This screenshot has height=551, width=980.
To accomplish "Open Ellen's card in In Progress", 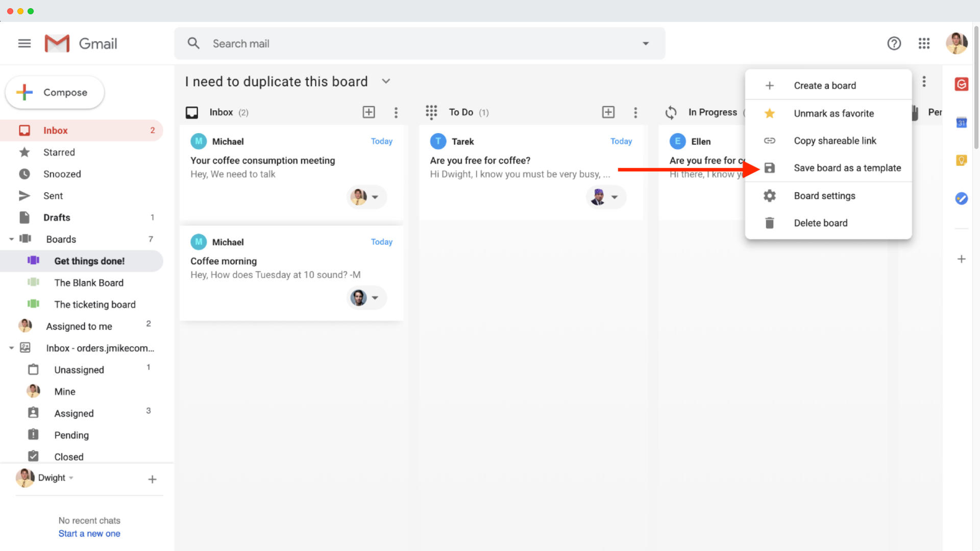I will [x=702, y=172].
